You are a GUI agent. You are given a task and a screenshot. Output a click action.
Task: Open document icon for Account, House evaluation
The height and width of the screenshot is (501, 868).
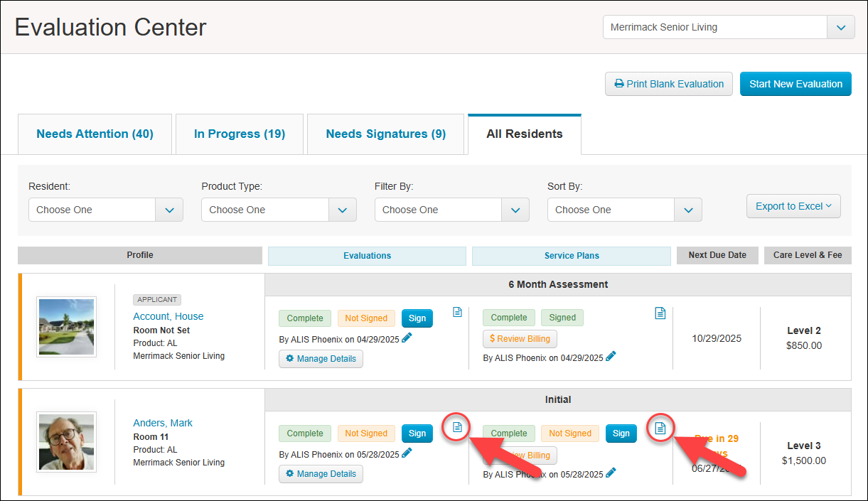tap(457, 312)
